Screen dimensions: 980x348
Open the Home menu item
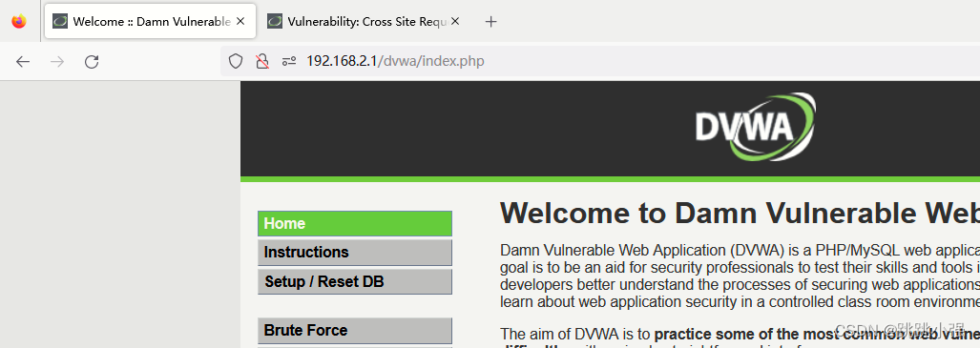click(x=355, y=224)
